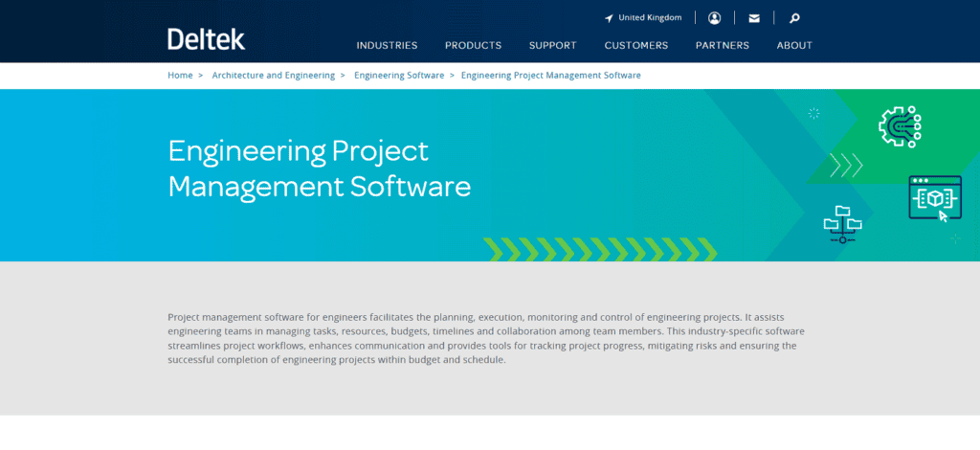980x450 pixels.
Task: Click the Engineering Project Management Software heading
Action: click(x=319, y=169)
